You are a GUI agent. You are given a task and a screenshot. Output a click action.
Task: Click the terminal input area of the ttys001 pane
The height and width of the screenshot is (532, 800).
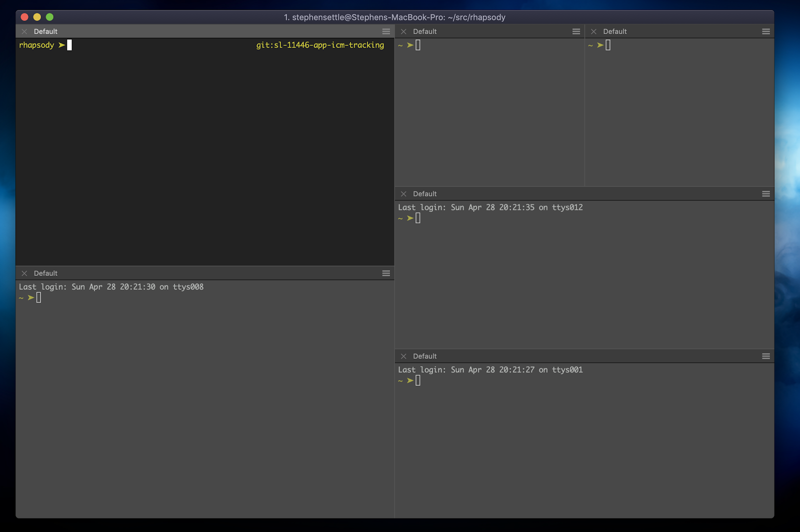tap(417, 380)
